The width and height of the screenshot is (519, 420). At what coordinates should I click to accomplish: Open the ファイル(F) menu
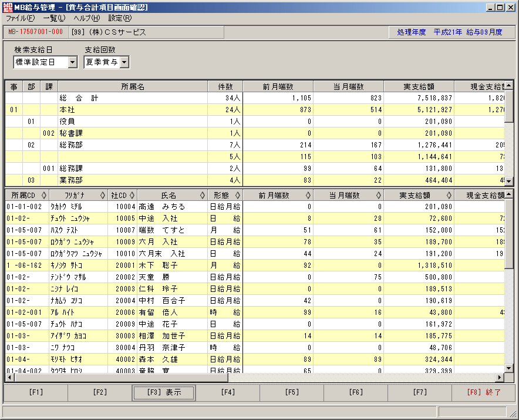coord(20,18)
